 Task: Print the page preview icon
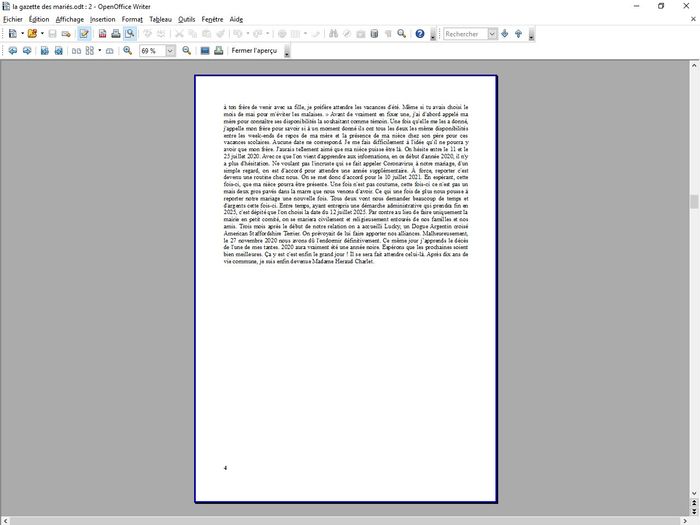tap(219, 51)
